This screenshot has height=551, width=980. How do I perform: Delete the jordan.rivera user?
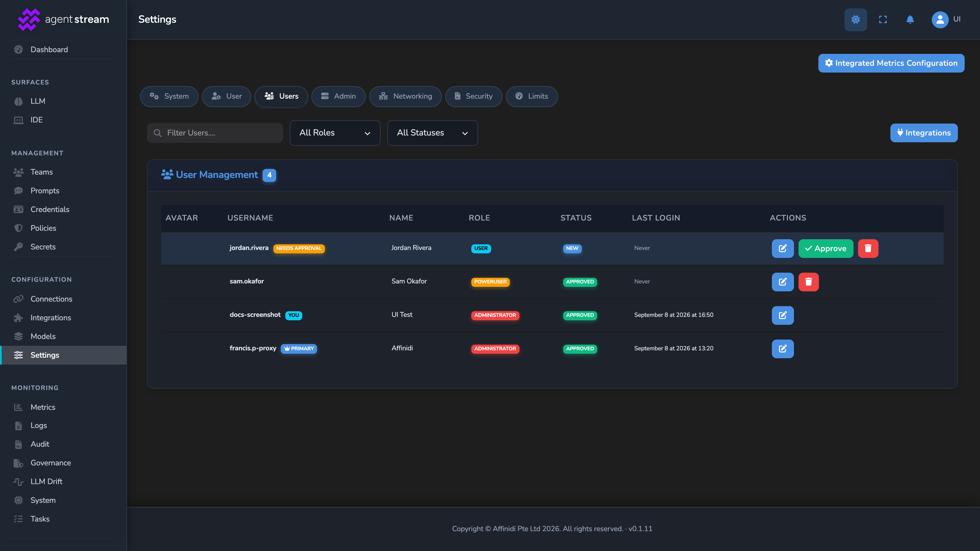coord(868,248)
